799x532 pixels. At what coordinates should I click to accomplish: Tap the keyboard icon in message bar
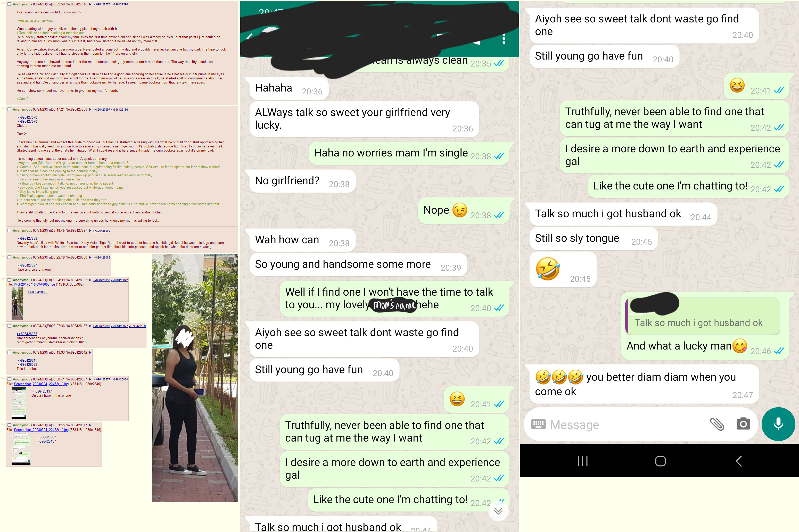point(538,424)
